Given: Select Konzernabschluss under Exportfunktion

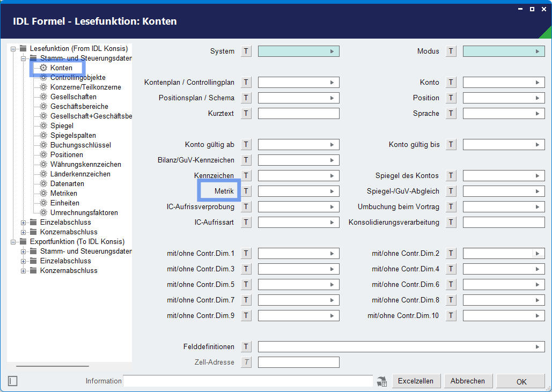Looking at the screenshot, I should (69, 271).
